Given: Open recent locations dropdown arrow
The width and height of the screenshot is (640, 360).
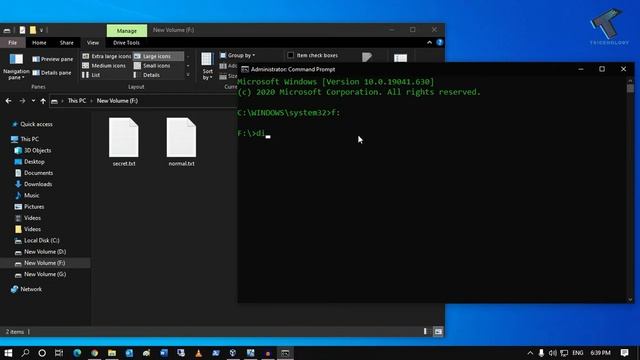Looking at the screenshot, I should pos(33,101).
